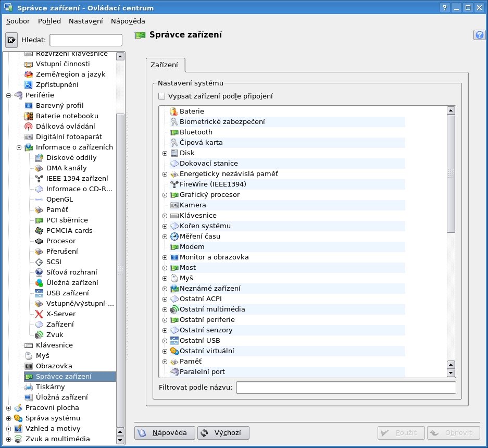Click the Kamera device icon
This screenshot has height=448, width=488.
click(x=174, y=205)
